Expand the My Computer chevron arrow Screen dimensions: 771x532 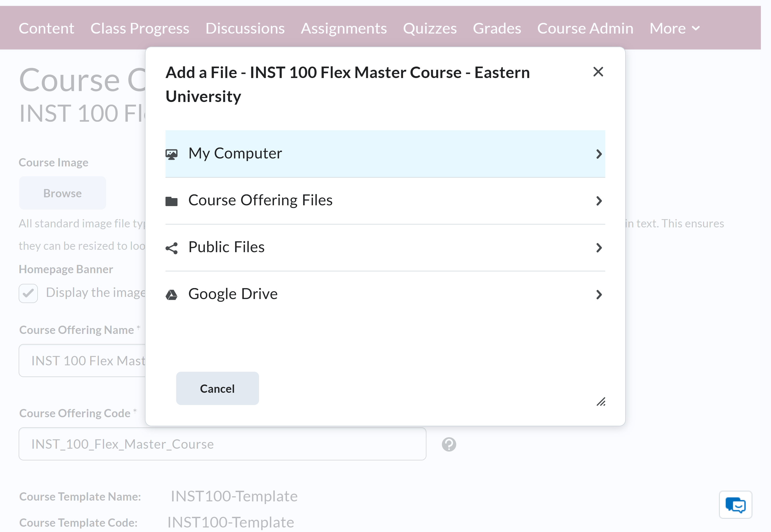pos(599,154)
